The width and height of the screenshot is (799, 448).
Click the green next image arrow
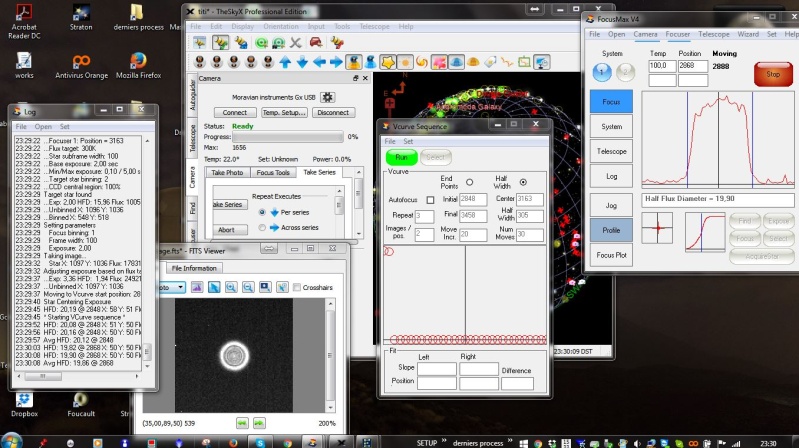pyautogui.click(x=258, y=423)
